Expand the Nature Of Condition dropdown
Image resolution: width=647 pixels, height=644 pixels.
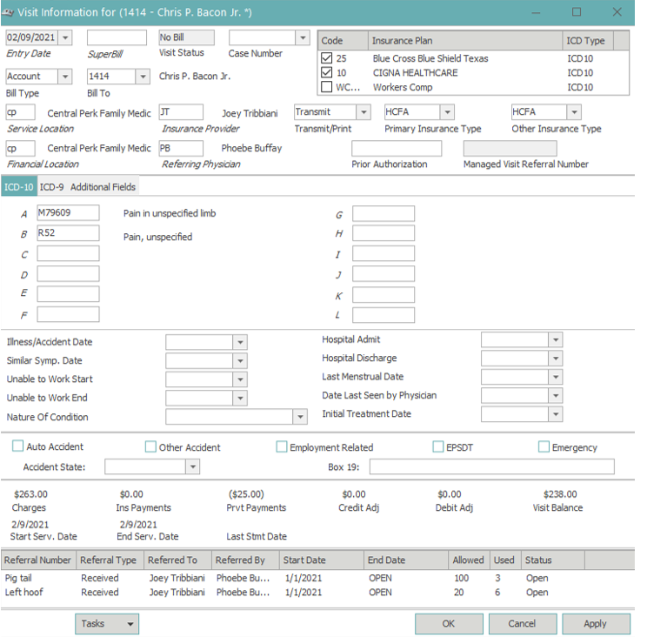click(x=300, y=417)
